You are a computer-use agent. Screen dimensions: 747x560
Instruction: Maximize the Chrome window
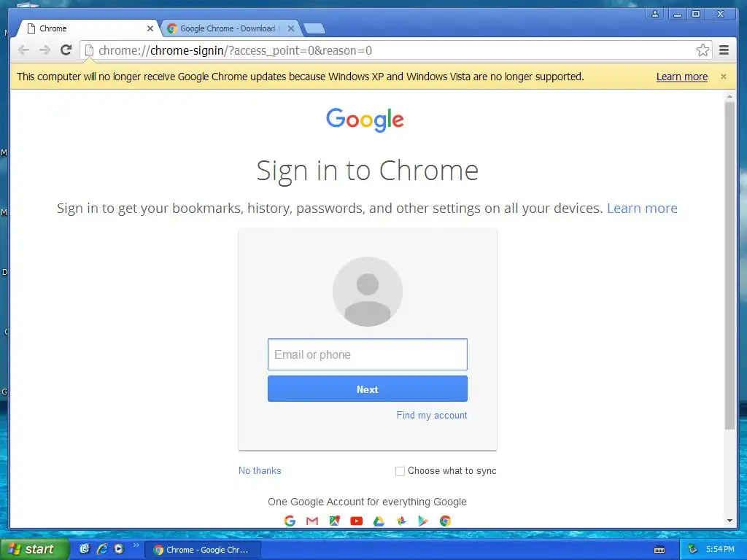[x=695, y=14]
